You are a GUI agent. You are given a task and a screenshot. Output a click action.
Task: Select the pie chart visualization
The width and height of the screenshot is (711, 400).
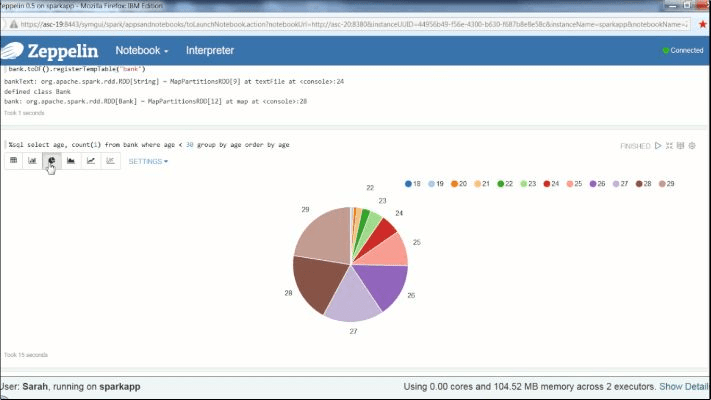point(51,160)
